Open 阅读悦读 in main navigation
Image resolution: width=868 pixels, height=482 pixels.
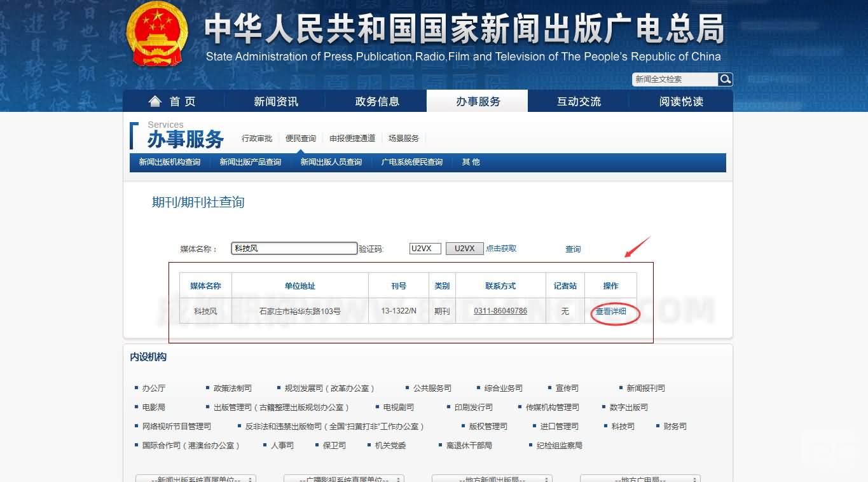(681, 102)
